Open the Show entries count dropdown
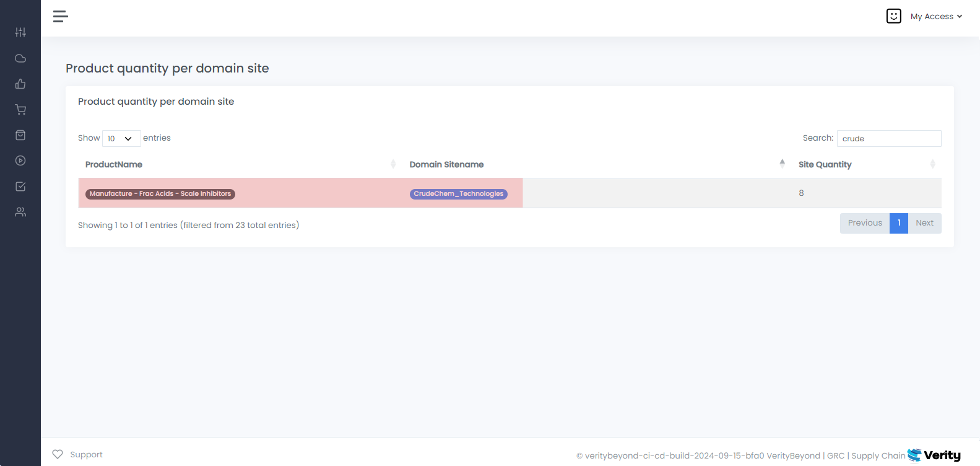Screen dimensions: 980x466 pos(121,138)
